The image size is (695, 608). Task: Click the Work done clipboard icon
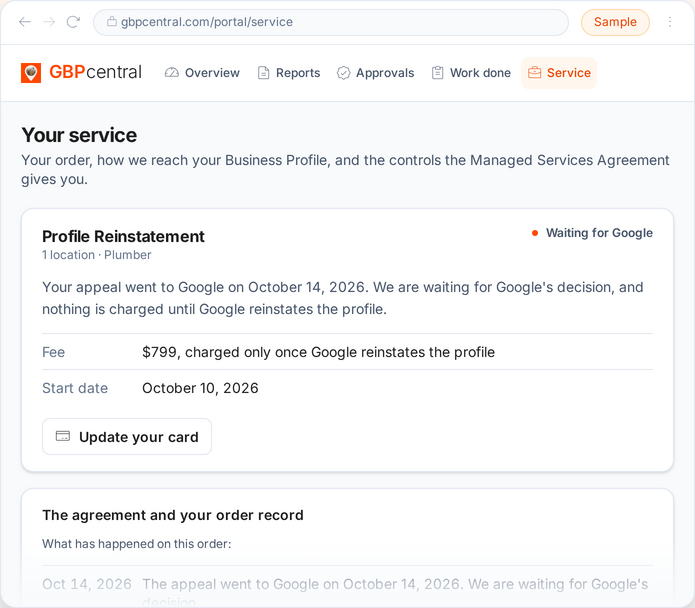pos(437,73)
